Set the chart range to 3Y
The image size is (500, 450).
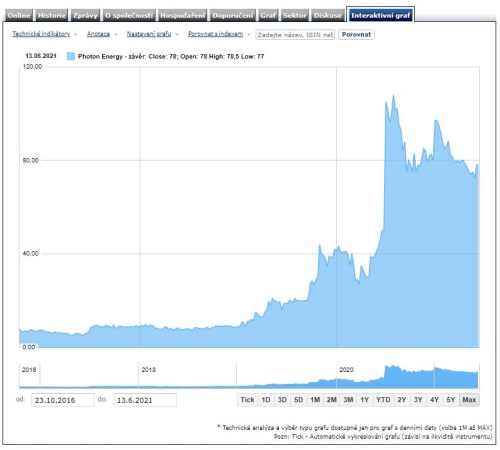point(418,400)
